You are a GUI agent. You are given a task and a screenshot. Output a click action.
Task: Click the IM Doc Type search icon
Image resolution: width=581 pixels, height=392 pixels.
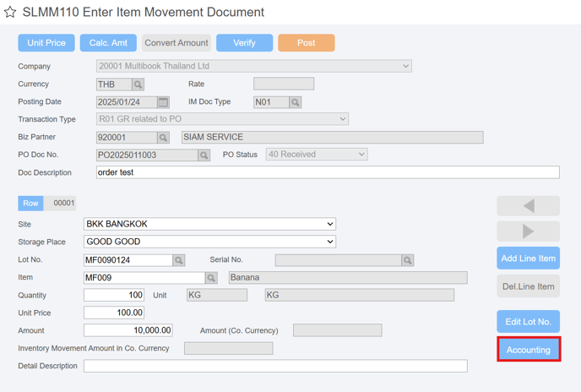pos(295,102)
